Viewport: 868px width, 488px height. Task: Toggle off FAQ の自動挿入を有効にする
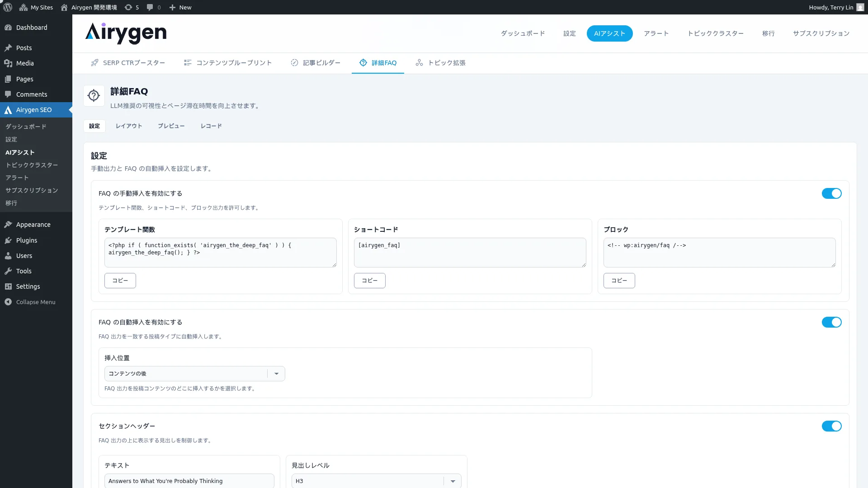click(x=831, y=322)
